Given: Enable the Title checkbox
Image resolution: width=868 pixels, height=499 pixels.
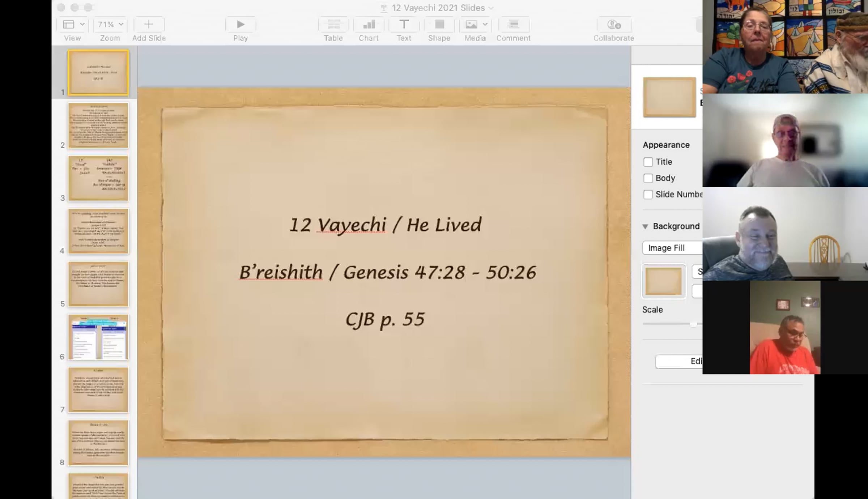Looking at the screenshot, I should pyautogui.click(x=648, y=162).
